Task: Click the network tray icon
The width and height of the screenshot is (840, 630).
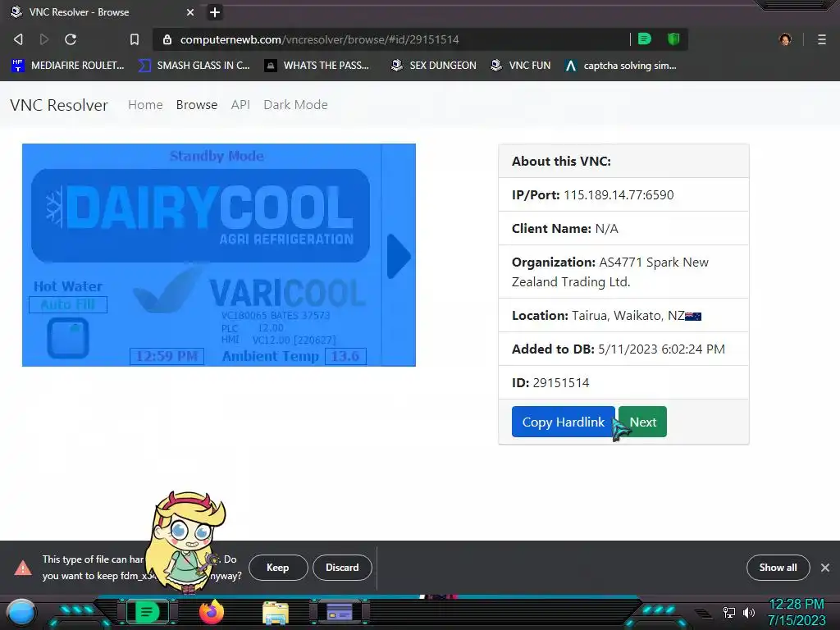Action: point(729,612)
